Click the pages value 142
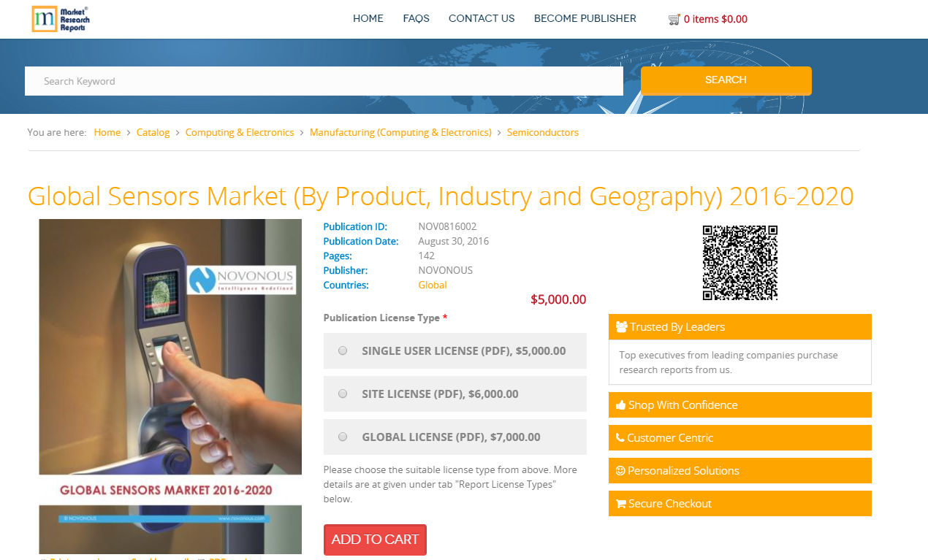Image resolution: width=928 pixels, height=560 pixels. 427,256
